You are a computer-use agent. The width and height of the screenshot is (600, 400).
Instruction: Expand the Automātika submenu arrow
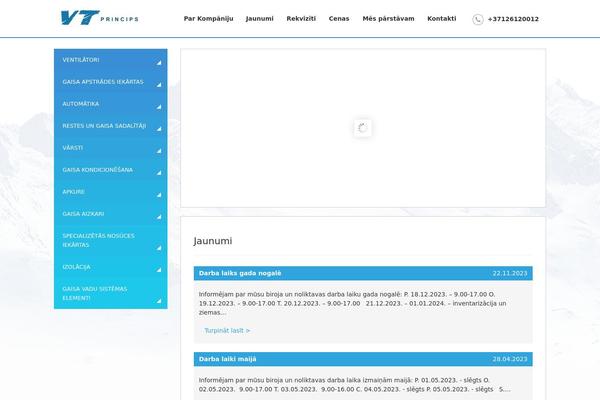[x=159, y=107]
